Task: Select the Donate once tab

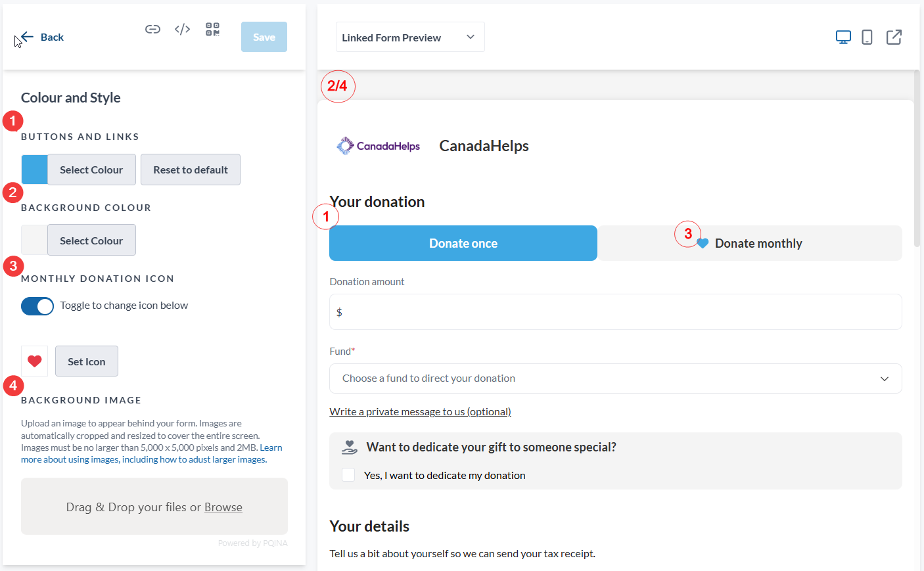Action: click(463, 242)
